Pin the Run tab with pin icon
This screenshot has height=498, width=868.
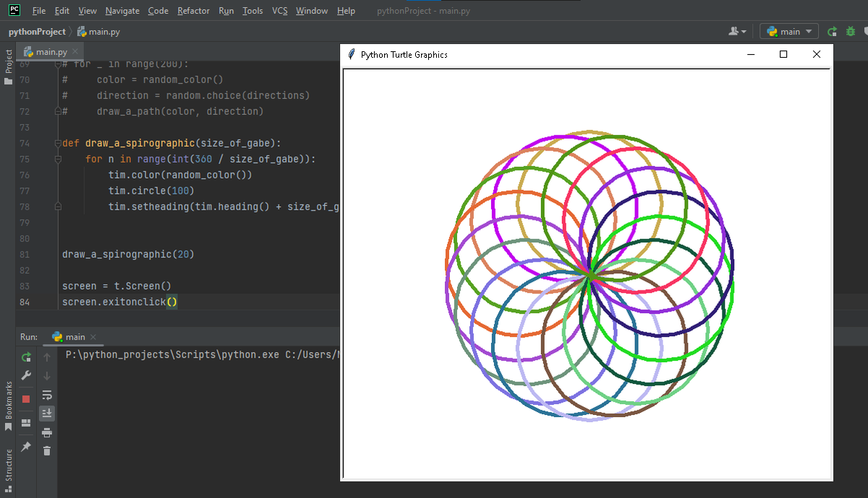(26, 447)
